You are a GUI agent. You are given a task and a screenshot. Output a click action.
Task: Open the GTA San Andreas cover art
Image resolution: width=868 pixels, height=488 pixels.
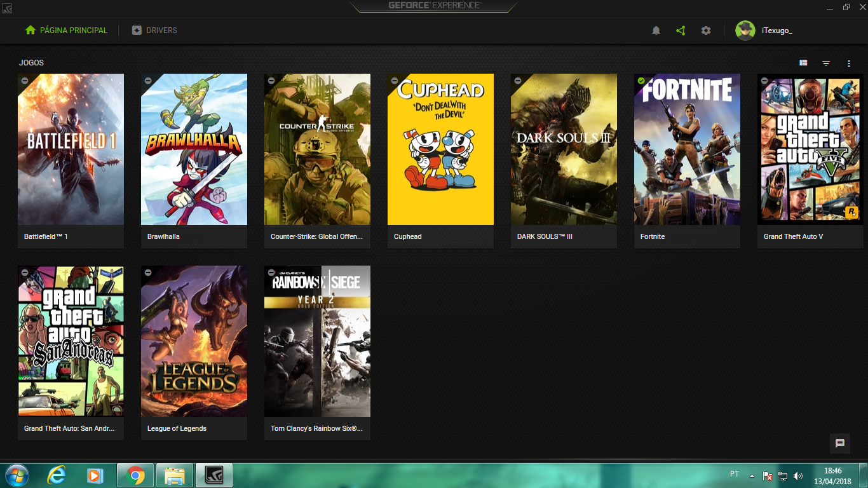(71, 341)
